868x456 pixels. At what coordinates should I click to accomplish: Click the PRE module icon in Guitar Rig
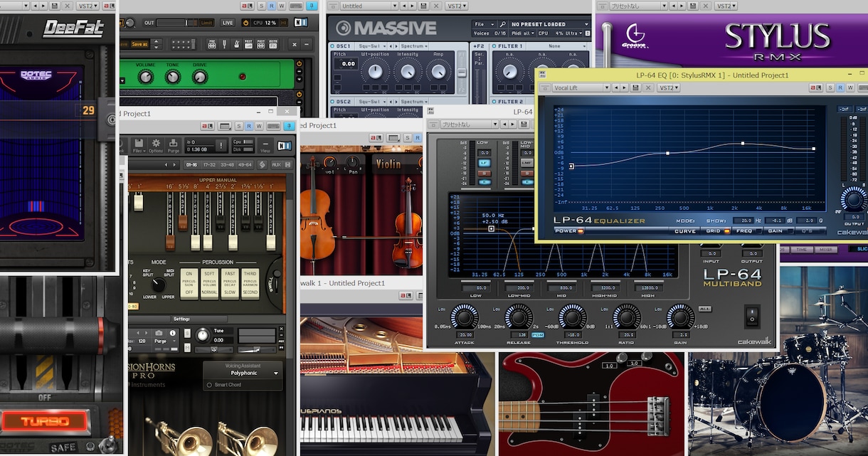pyautogui.click(x=212, y=43)
